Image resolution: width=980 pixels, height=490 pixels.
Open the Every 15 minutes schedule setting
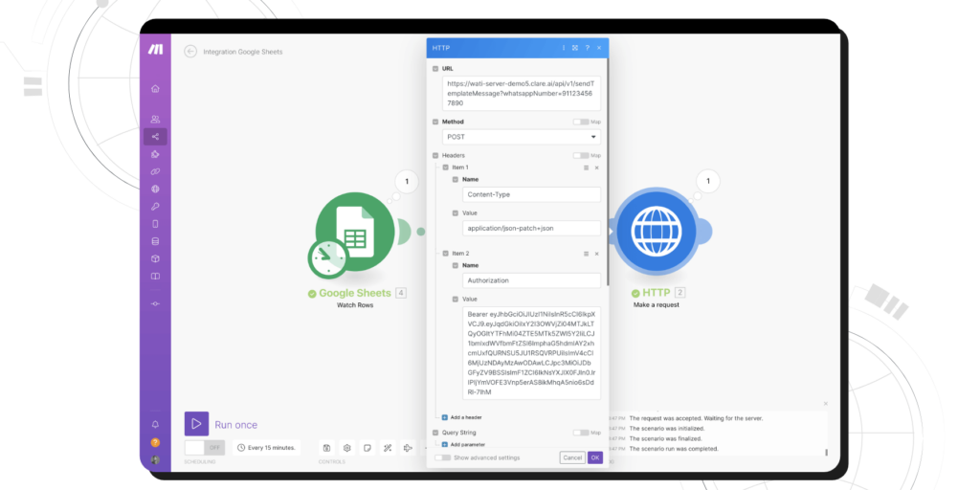(267, 448)
